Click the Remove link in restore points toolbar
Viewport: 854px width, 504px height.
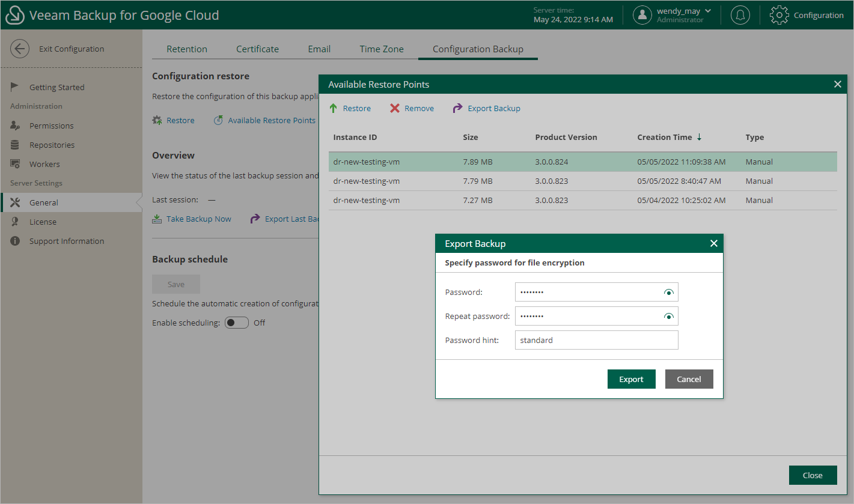(x=419, y=108)
